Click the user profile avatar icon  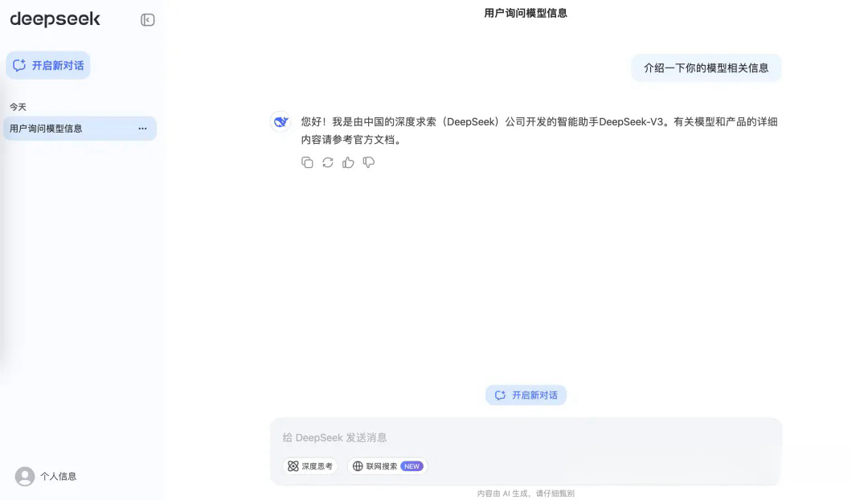pos(25,477)
